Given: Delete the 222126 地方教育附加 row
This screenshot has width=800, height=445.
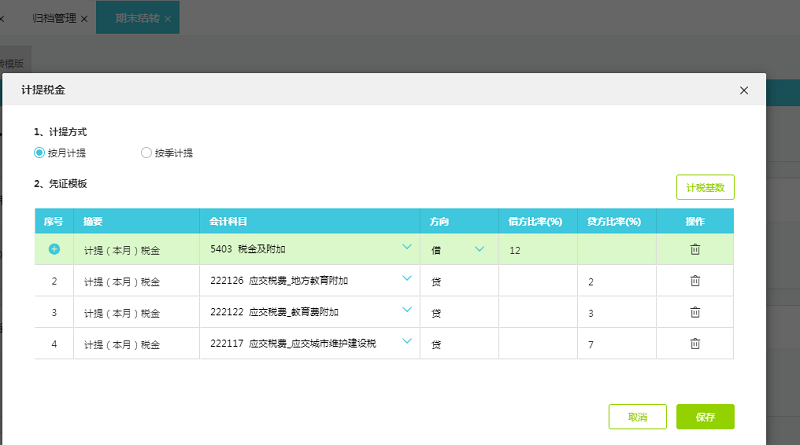Looking at the screenshot, I should point(695,281).
